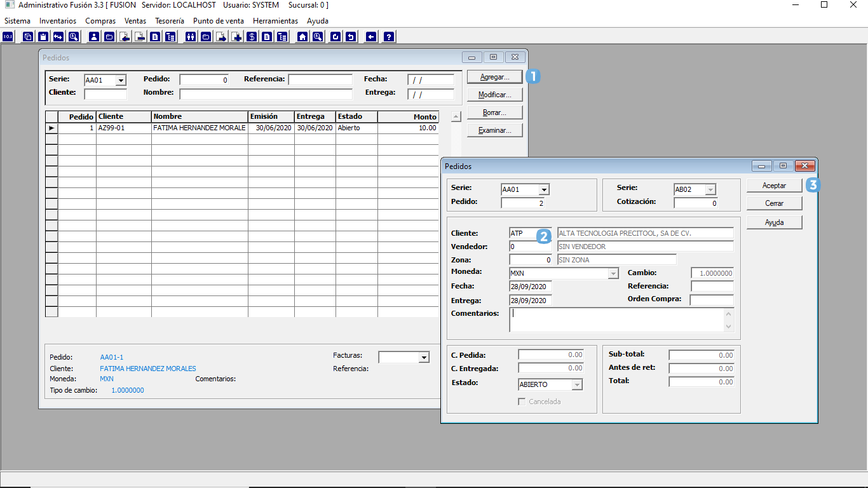Click the Vendedor code field
The height and width of the screenshot is (488, 868).
[x=531, y=246]
